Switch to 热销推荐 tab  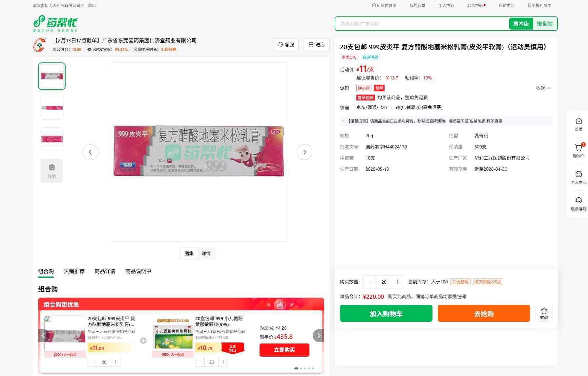pos(74,271)
